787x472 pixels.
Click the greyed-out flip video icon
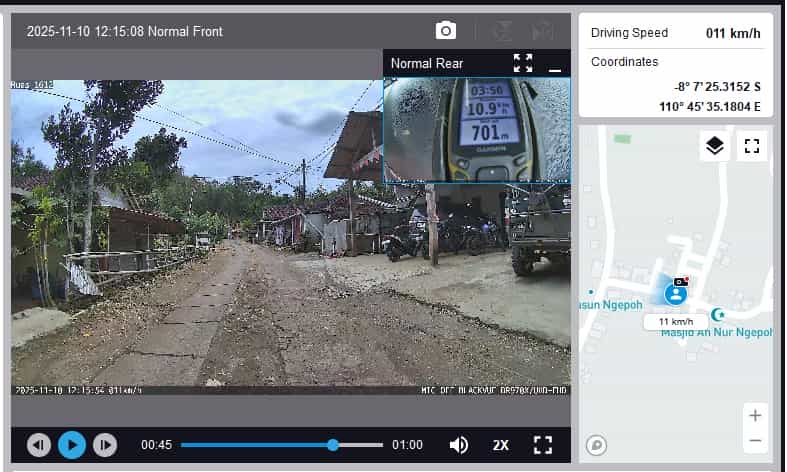point(503,31)
